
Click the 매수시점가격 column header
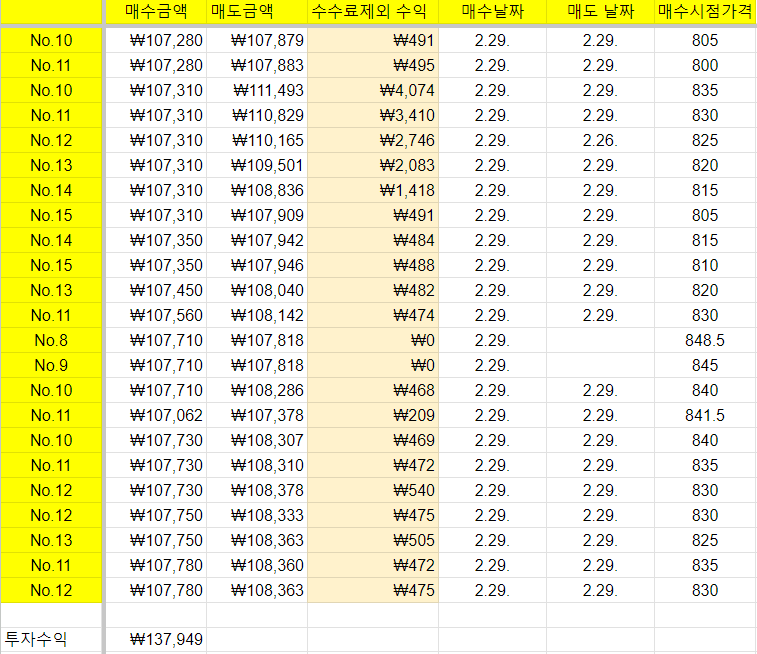click(705, 12)
